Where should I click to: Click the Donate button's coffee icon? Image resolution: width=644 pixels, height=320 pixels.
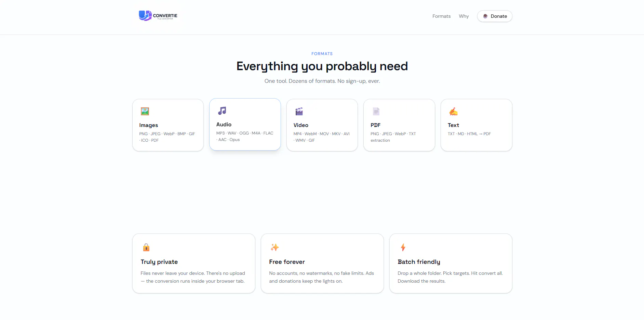tap(485, 16)
